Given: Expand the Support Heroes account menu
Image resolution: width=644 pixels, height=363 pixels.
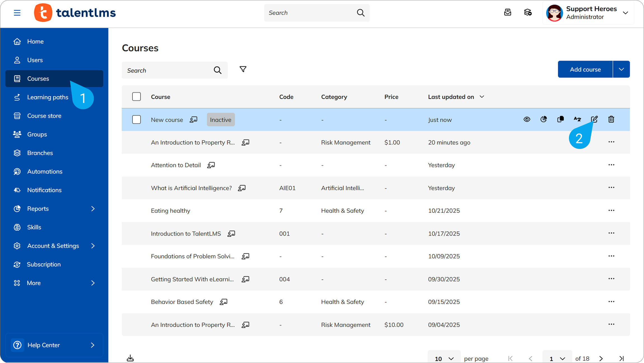Looking at the screenshot, I should [626, 13].
